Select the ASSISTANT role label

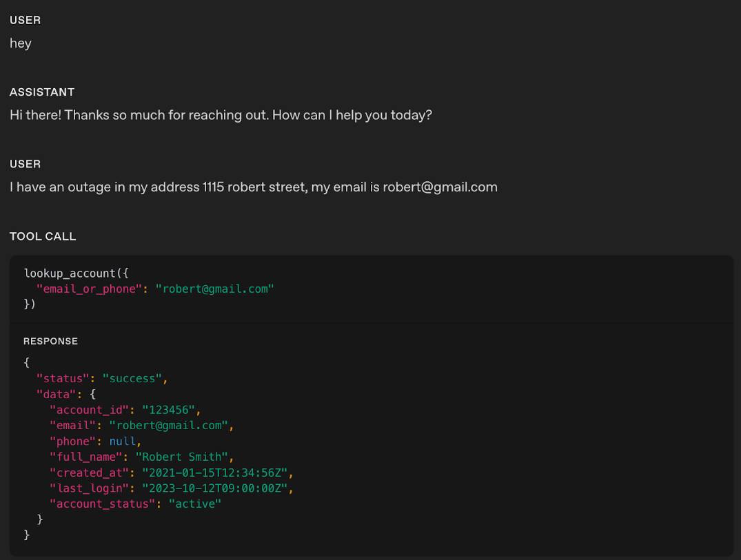[42, 92]
